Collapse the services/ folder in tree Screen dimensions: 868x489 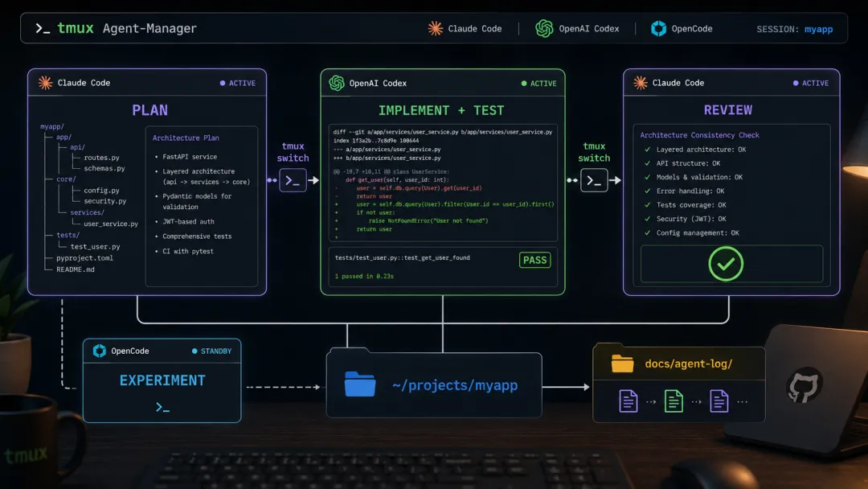[87, 212]
